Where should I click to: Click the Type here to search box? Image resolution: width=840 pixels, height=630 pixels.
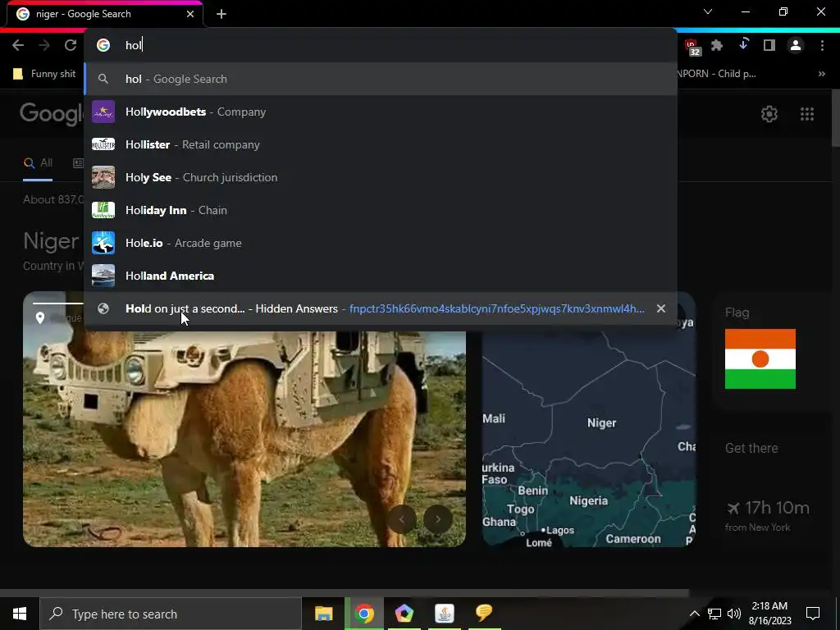[171, 614]
